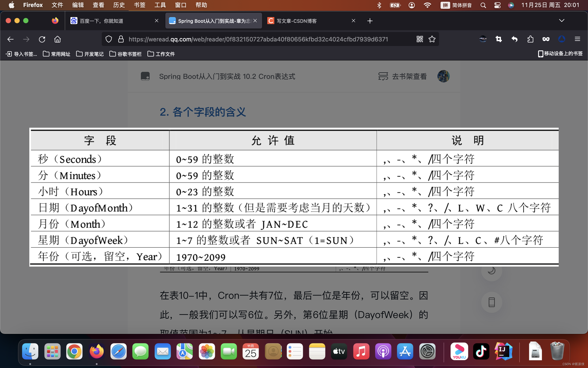Open the 文件 menu

click(57, 5)
